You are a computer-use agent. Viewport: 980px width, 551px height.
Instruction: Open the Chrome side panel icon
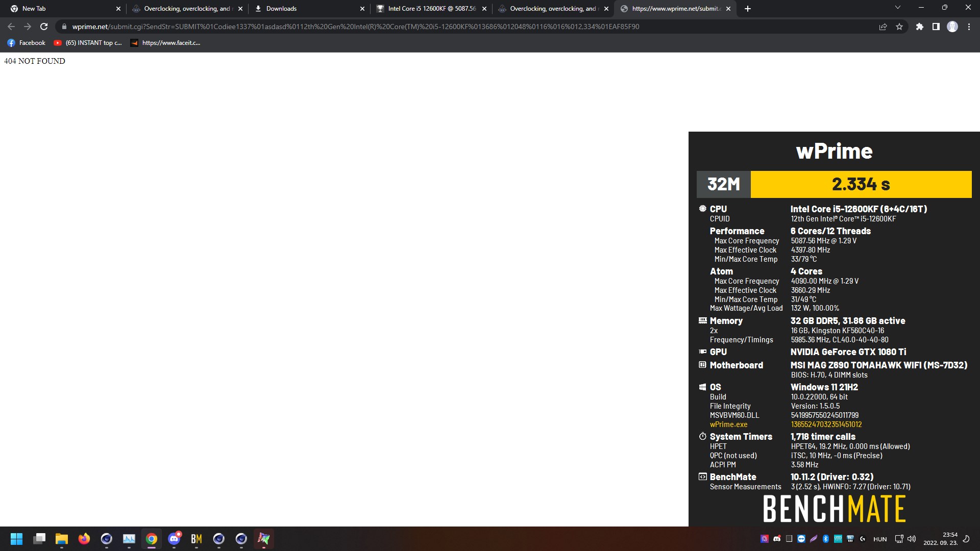click(x=936, y=27)
